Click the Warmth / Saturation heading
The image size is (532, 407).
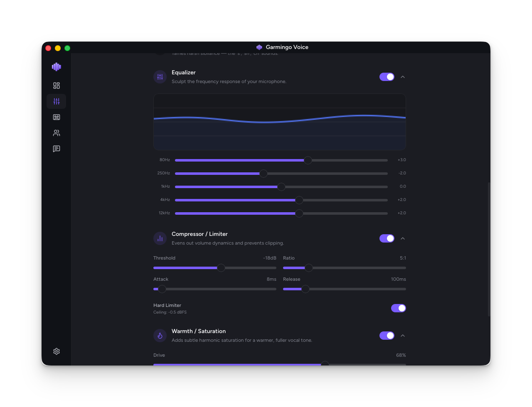[x=199, y=331]
